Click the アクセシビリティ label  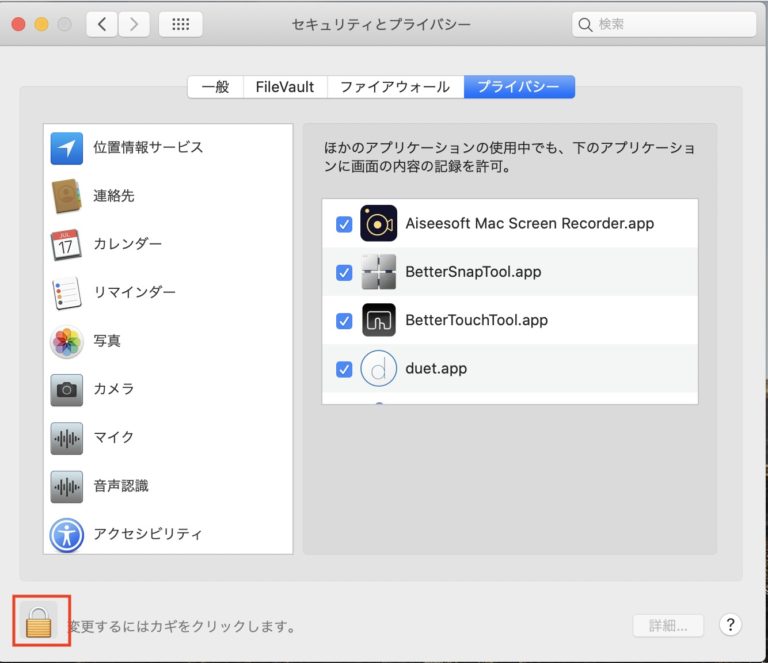(x=147, y=533)
